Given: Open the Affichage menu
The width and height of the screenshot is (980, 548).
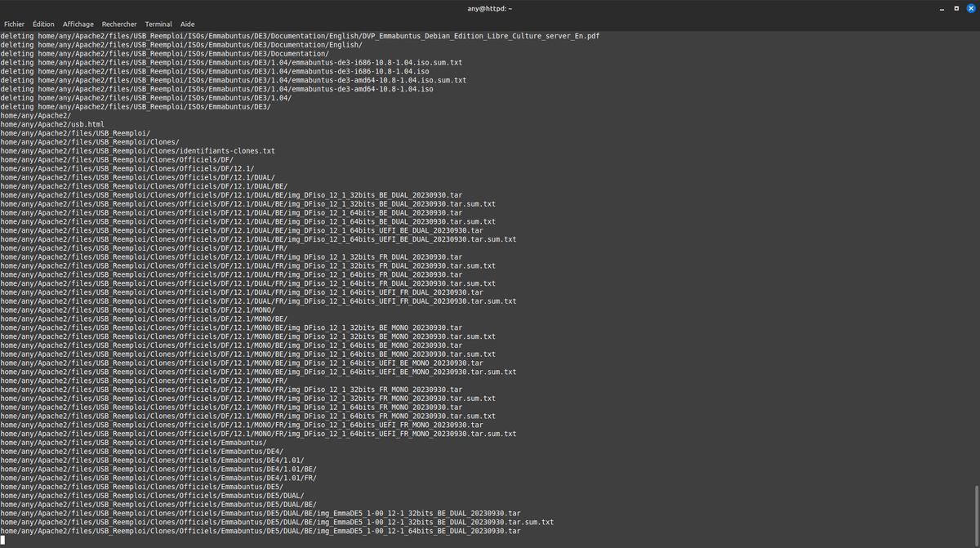Looking at the screenshot, I should tap(78, 23).
